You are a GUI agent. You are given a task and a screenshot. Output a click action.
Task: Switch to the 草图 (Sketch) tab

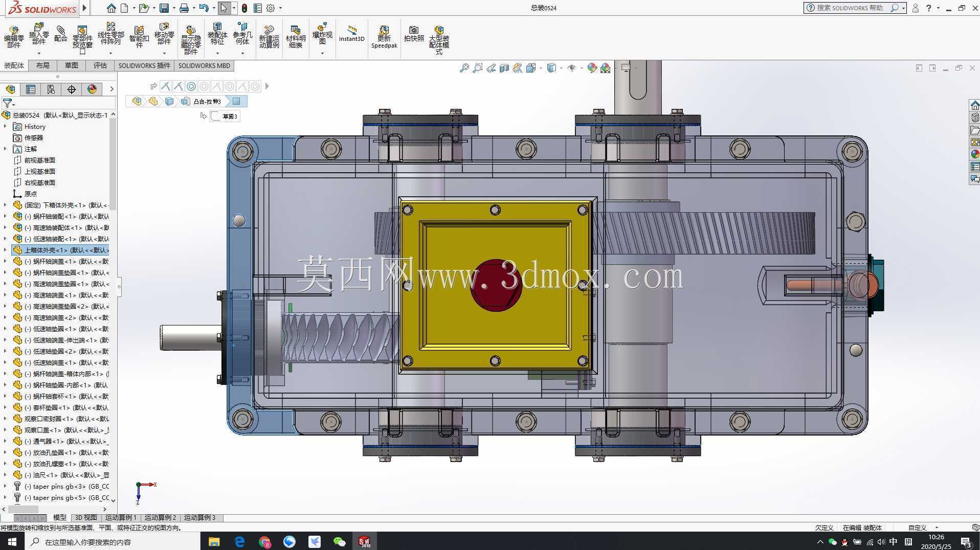(x=72, y=65)
